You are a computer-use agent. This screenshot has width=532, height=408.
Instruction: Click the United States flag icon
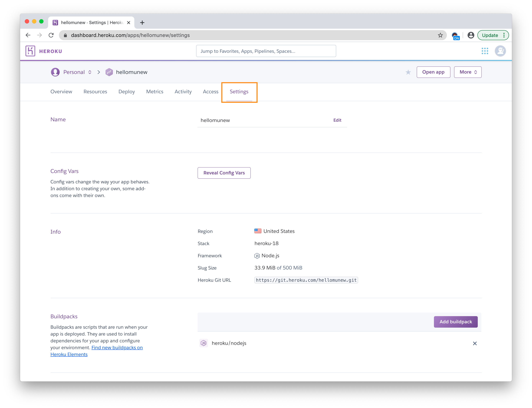pos(258,231)
